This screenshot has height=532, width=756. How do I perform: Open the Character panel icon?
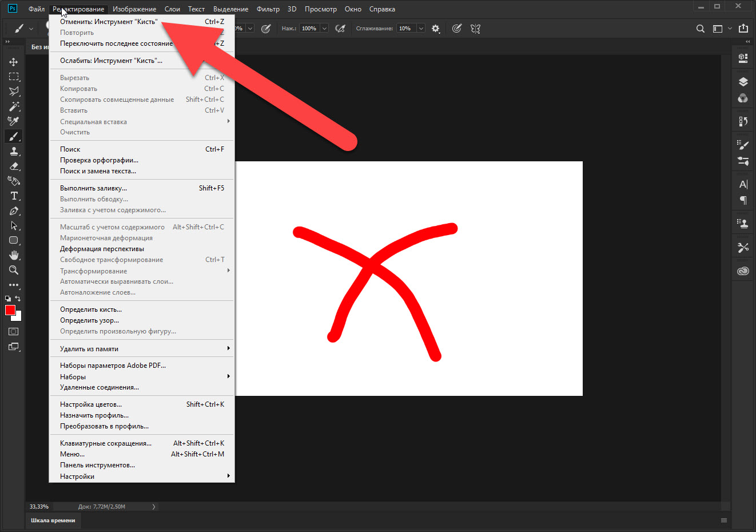pyautogui.click(x=743, y=184)
